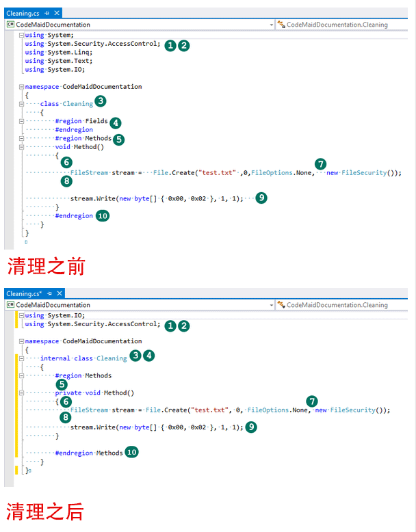The height and width of the screenshot is (532, 416).
Task: Click the using System.Text; line
Action: [x=58, y=61]
